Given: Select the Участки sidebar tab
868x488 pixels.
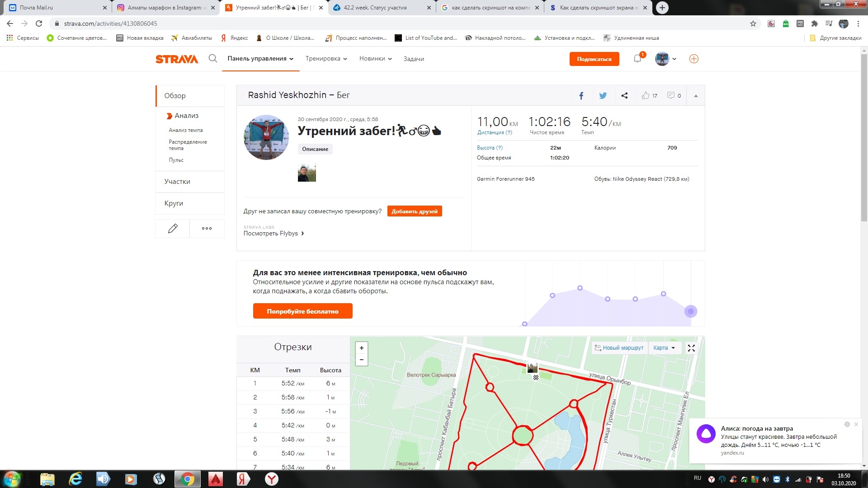Looking at the screenshot, I should click(177, 182).
